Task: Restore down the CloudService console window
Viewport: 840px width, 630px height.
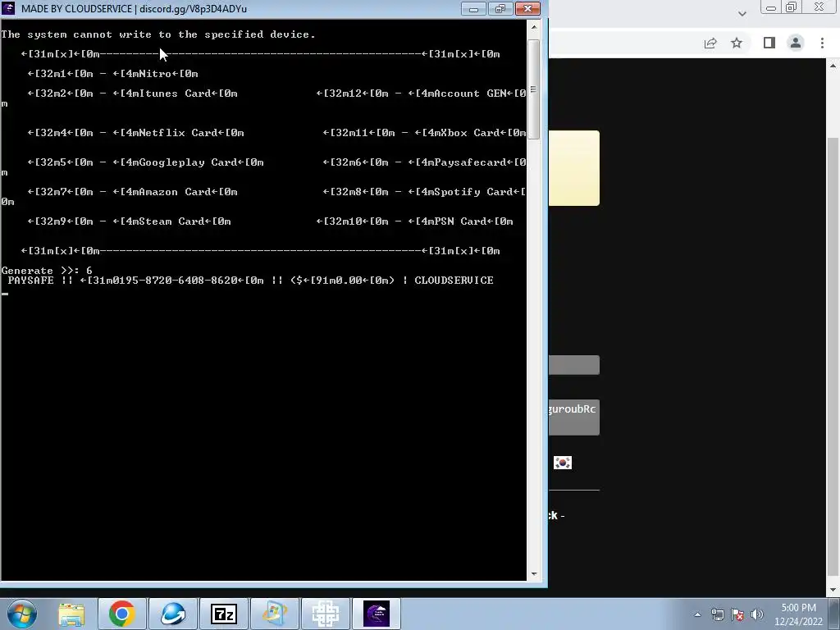Action: [500, 8]
